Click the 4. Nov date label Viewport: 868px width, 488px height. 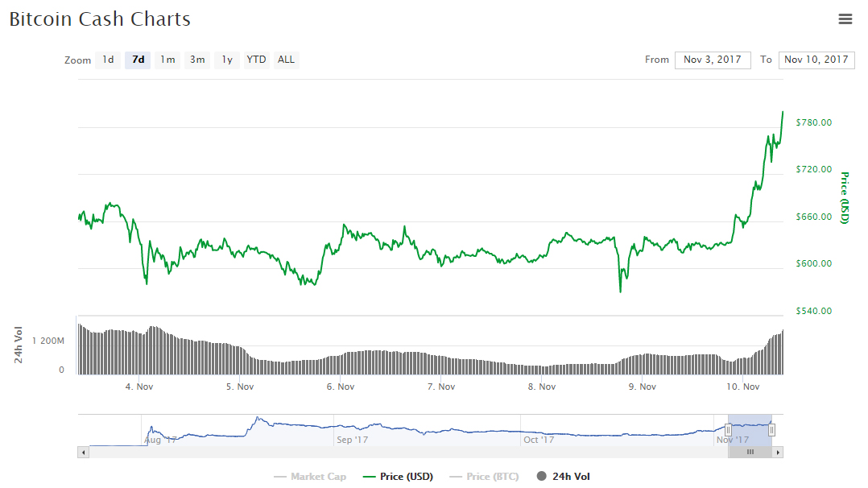(x=139, y=387)
